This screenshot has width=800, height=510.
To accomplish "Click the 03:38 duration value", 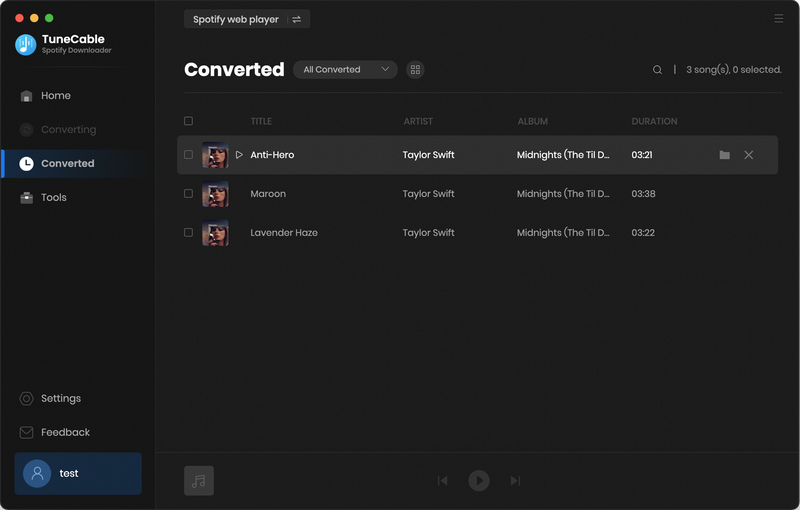I will (x=643, y=194).
